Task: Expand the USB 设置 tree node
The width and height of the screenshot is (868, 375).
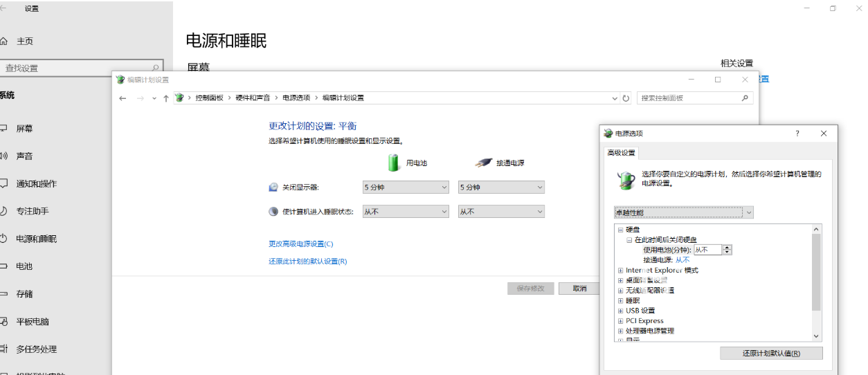Action: click(x=620, y=311)
